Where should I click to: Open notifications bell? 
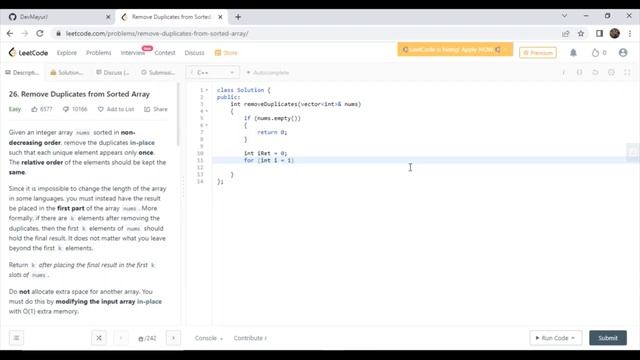click(573, 53)
